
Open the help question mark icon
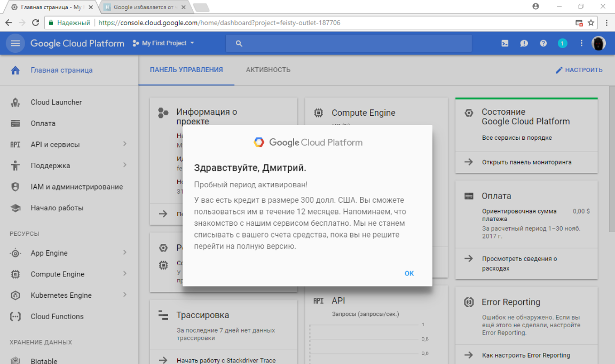pos(543,43)
